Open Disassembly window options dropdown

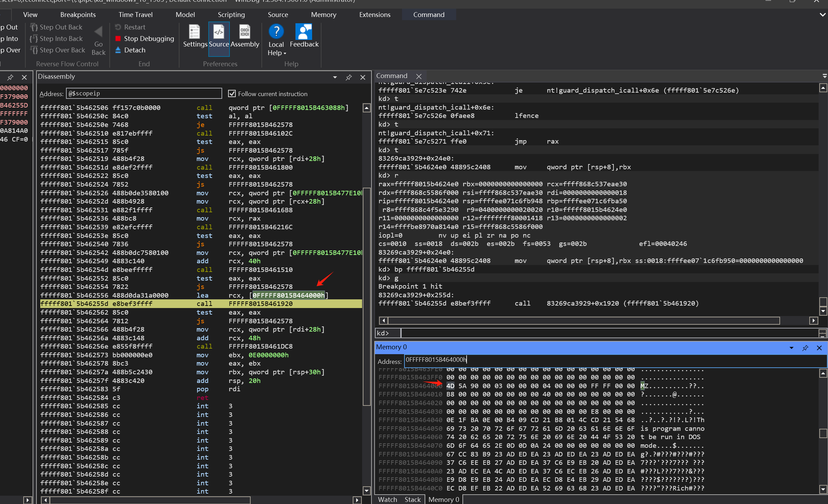pos(335,77)
